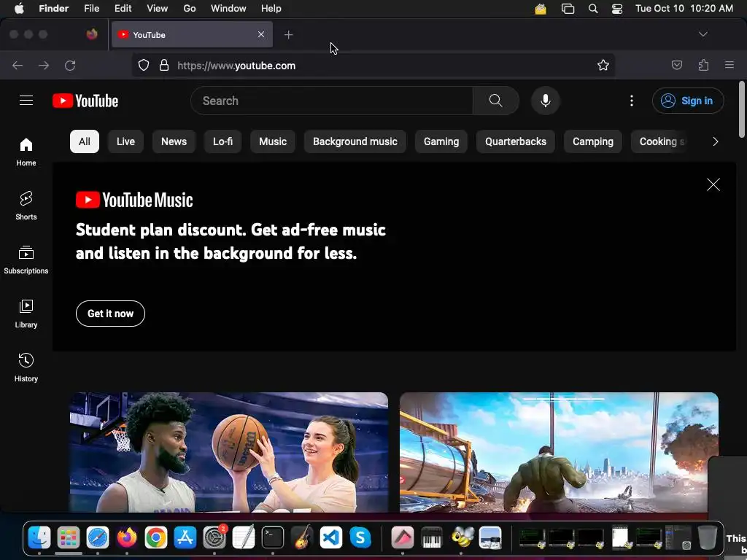The height and width of the screenshot is (560, 747).
Task: Select the Quarterbacks filter chip
Action: coord(516,141)
